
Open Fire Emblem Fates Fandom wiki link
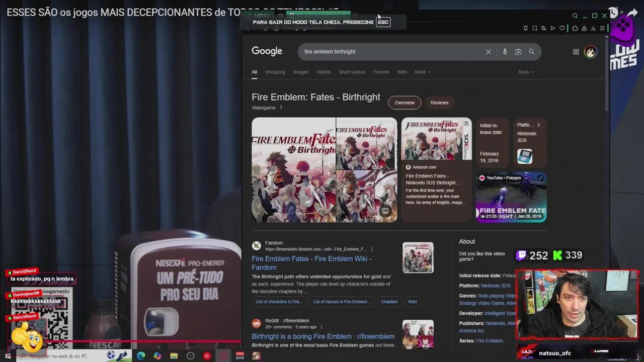click(311, 263)
